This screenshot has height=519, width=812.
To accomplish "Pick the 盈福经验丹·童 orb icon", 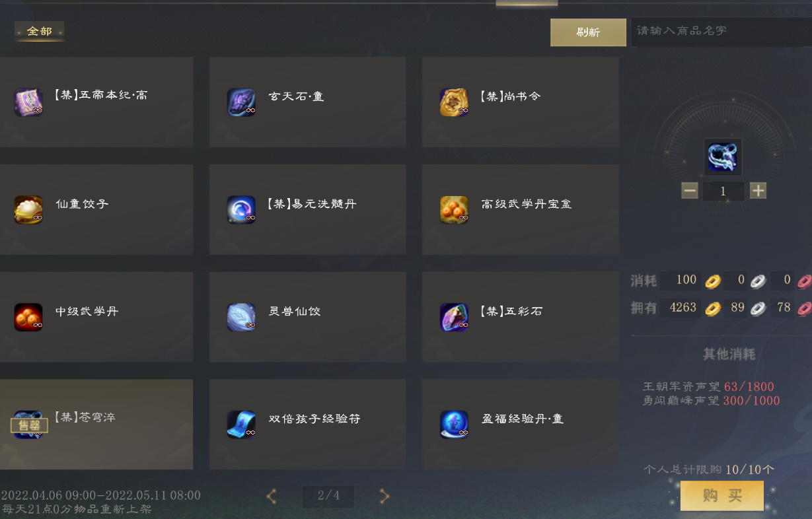I will tap(454, 425).
